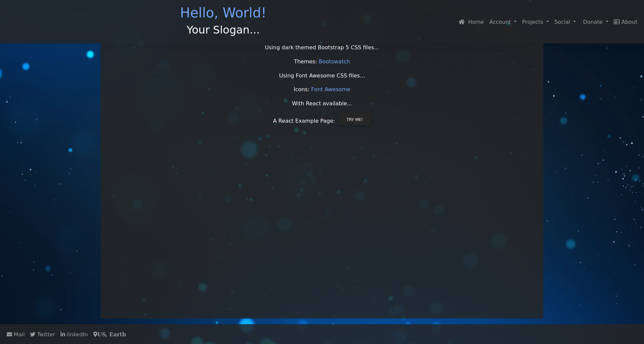644x344 pixels.
Task: Click the LinkedIn logo icon
Action: pyautogui.click(x=63, y=334)
